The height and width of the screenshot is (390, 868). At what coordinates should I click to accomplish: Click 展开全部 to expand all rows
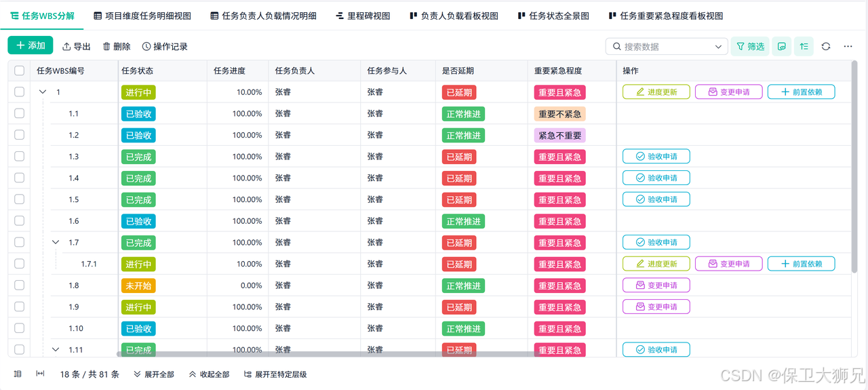click(x=154, y=374)
